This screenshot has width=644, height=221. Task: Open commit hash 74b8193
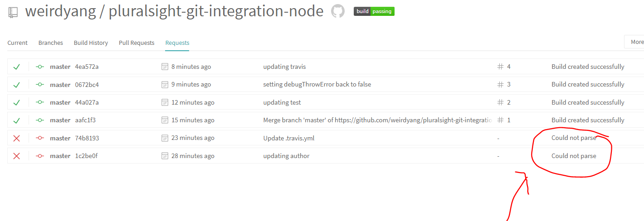coord(87,138)
